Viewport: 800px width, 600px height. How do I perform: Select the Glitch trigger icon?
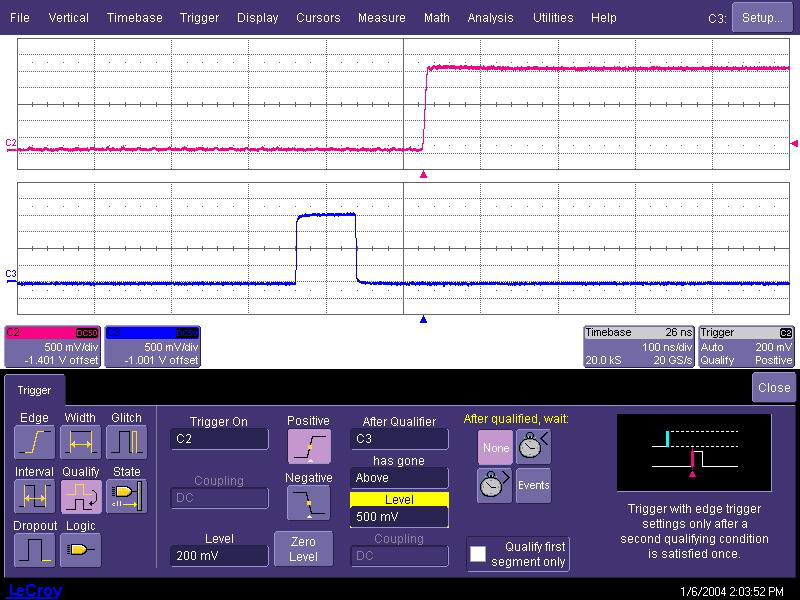pos(126,441)
